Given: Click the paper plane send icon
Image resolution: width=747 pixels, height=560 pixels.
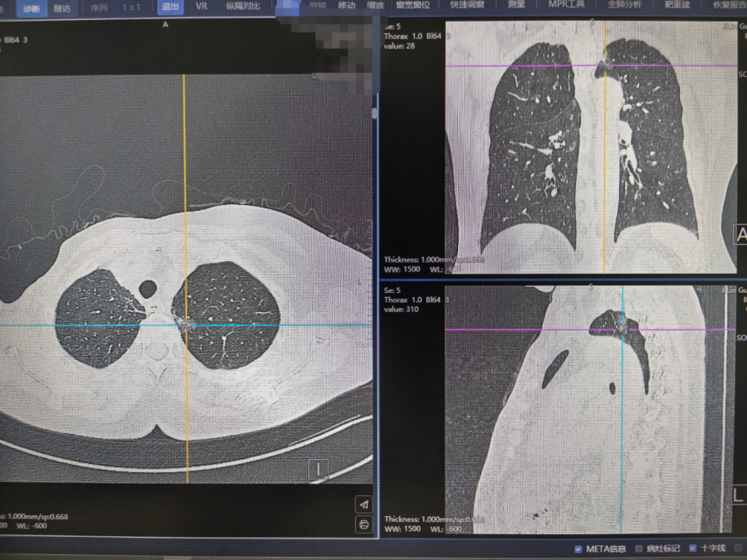Looking at the screenshot, I should 364,504.
